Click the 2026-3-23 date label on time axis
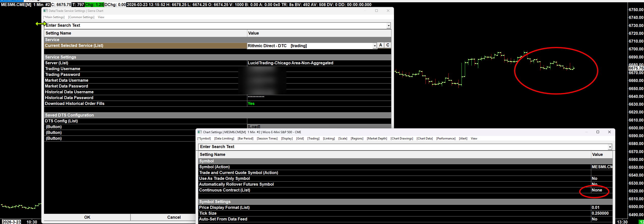This screenshot has height=224, width=644. point(12,222)
